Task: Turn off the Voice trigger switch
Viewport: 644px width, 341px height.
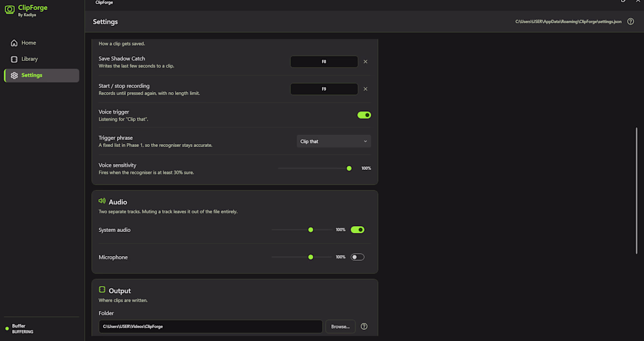Action: (x=364, y=115)
